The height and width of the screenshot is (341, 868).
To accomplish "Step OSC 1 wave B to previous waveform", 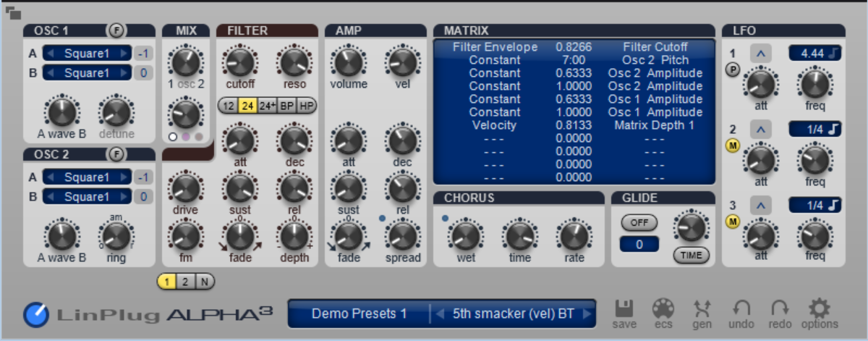I will tap(49, 73).
